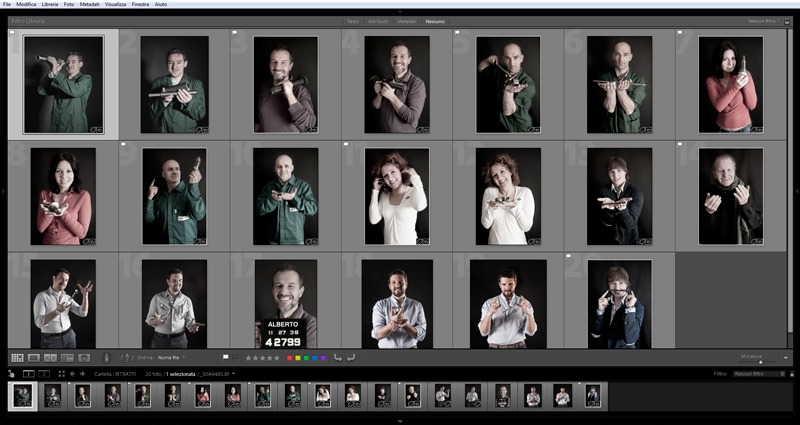Viewport: 800px width, 425px height.
Task: Toggle the flag on grid photo 11
Action: pos(346,144)
